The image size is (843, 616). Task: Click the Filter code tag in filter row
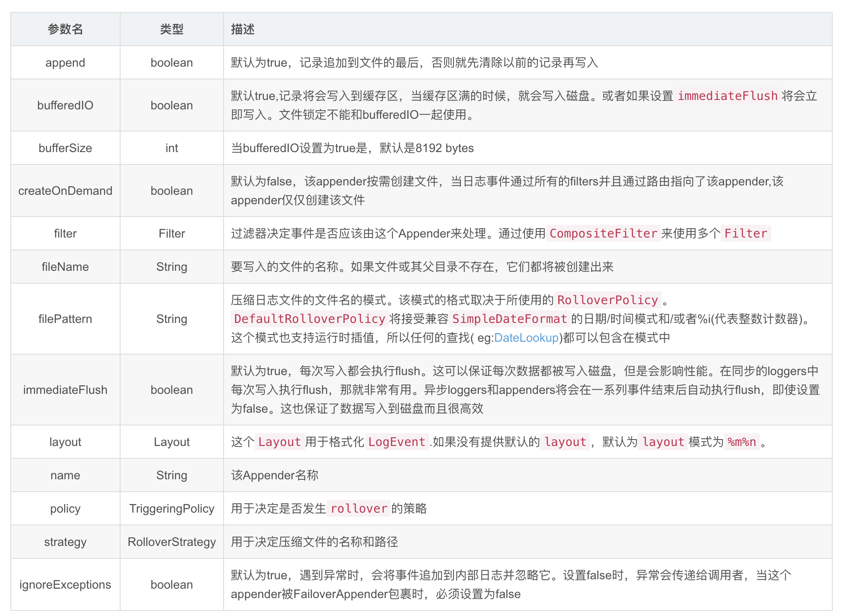(x=746, y=233)
